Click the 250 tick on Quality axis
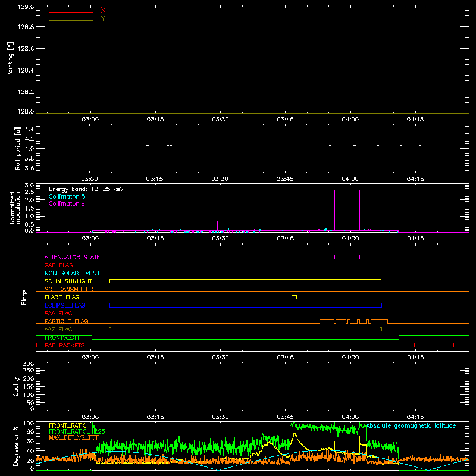Image resolution: width=476 pixels, height=476 pixels. tap(29, 371)
